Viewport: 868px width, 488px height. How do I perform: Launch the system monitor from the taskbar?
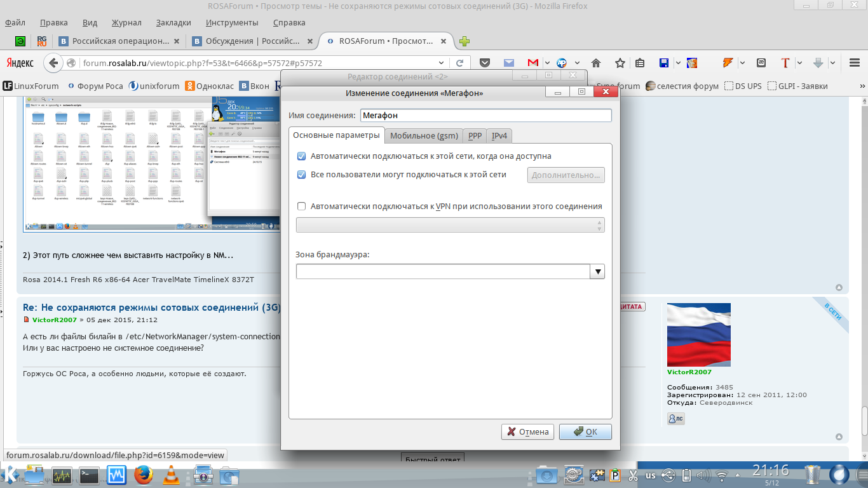(62, 475)
